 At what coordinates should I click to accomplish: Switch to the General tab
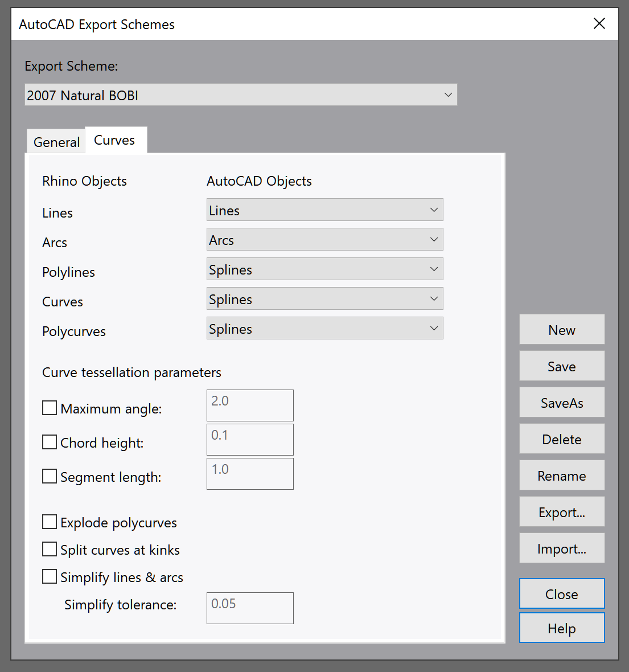[x=56, y=142]
